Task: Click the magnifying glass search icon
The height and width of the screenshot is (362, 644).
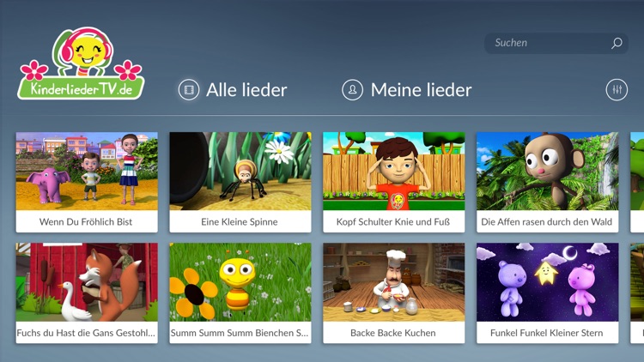Action: 617,43
